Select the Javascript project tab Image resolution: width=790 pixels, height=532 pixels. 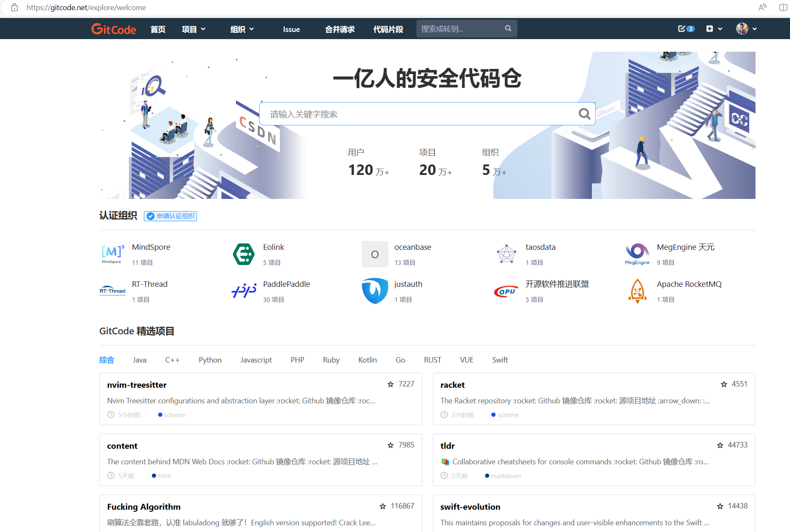click(x=256, y=360)
